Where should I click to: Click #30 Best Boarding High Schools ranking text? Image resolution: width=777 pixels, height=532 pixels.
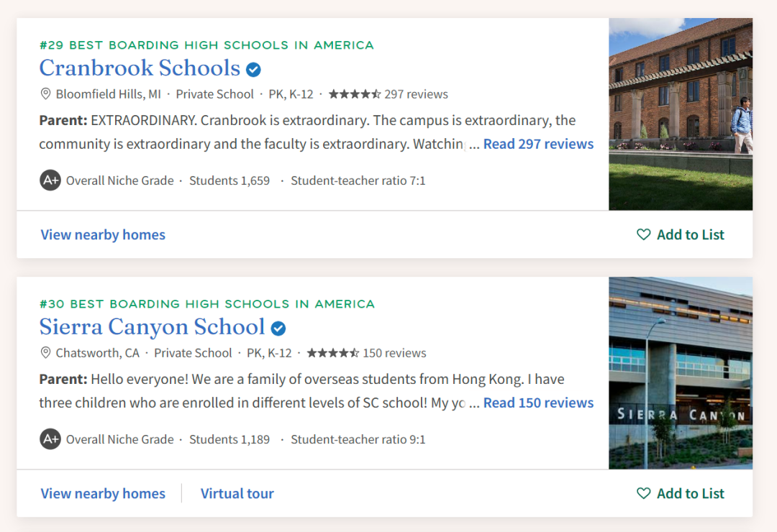point(207,304)
